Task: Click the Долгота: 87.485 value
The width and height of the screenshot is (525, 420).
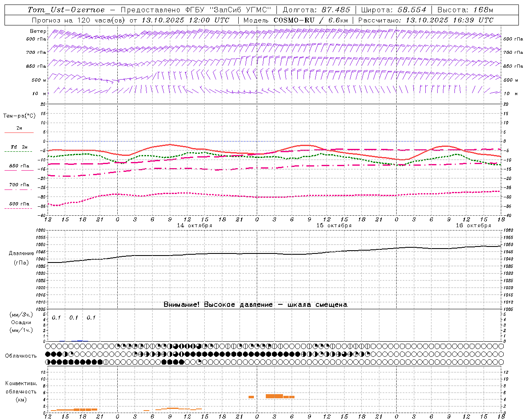Action: point(317,10)
